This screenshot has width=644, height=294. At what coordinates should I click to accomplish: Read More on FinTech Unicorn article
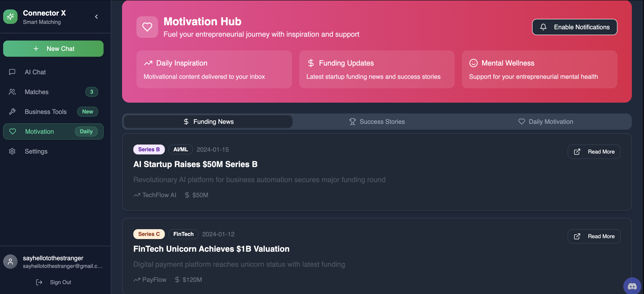594,236
